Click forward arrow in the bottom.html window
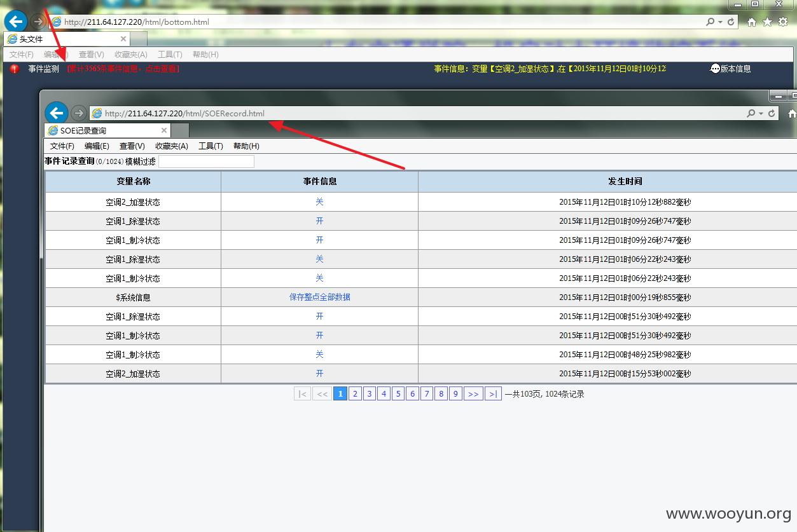Screen dimensions: 797x532 (38, 22)
